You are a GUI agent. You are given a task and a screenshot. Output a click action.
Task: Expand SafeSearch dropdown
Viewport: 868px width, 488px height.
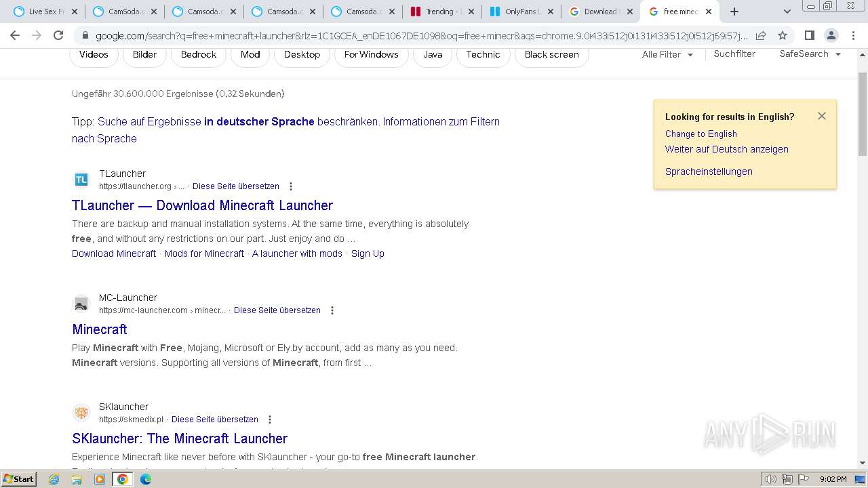tap(810, 54)
